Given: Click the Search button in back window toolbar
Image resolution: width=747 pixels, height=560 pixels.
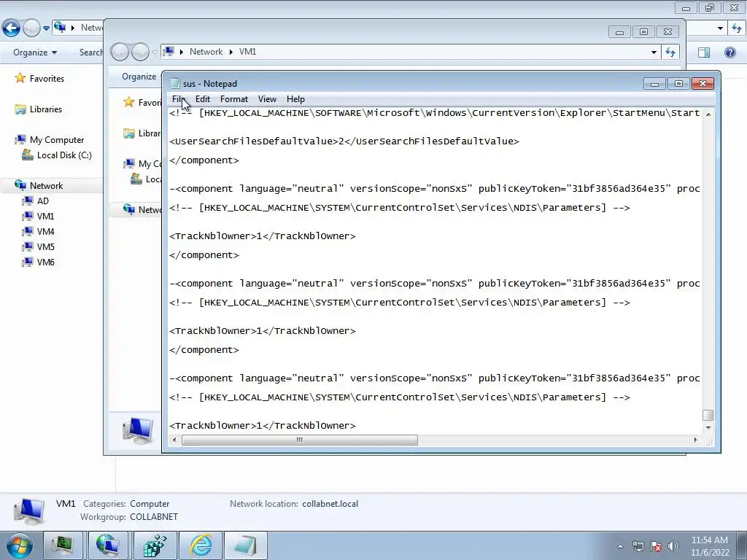Looking at the screenshot, I should 90,52.
